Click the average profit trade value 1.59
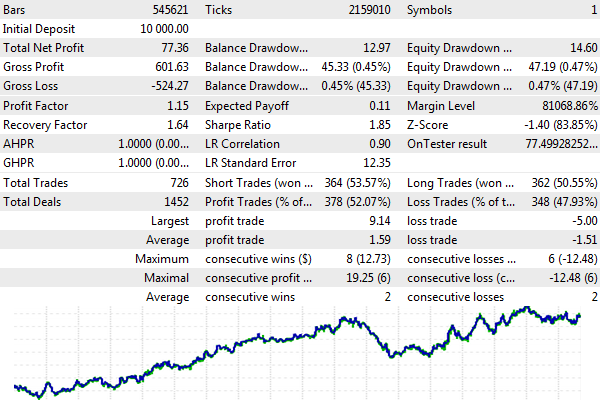Screen dimensions: 600x400 (x=380, y=240)
